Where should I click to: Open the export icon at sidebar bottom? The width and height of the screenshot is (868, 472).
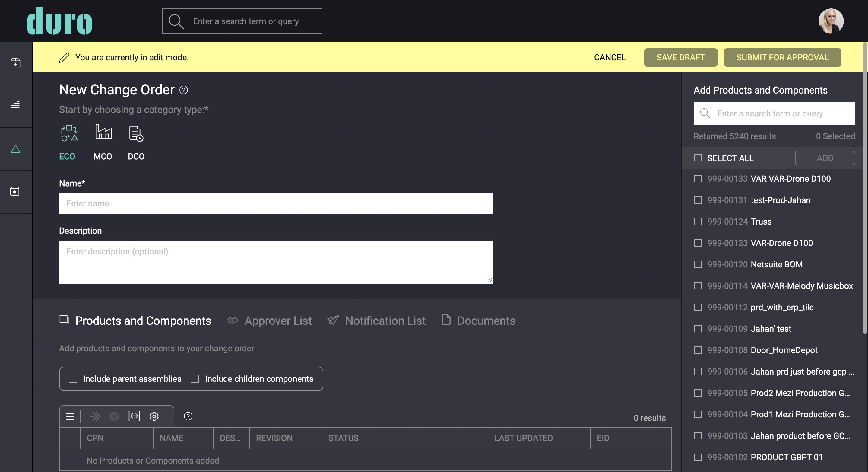15,191
